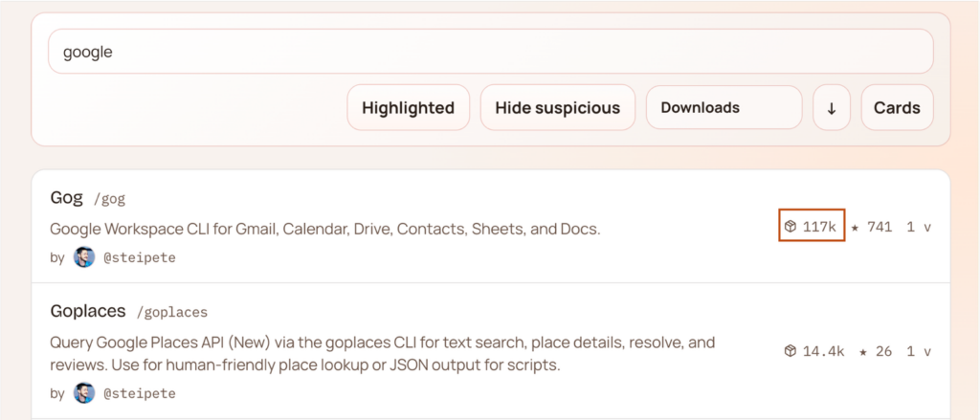Focus the search field containing "google"
The image size is (980, 420).
pyautogui.click(x=490, y=52)
